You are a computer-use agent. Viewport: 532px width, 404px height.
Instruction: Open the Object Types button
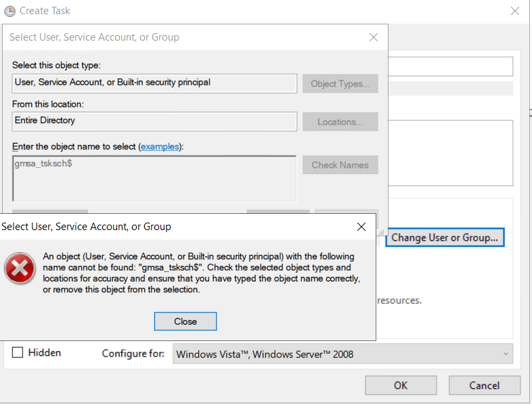(340, 84)
